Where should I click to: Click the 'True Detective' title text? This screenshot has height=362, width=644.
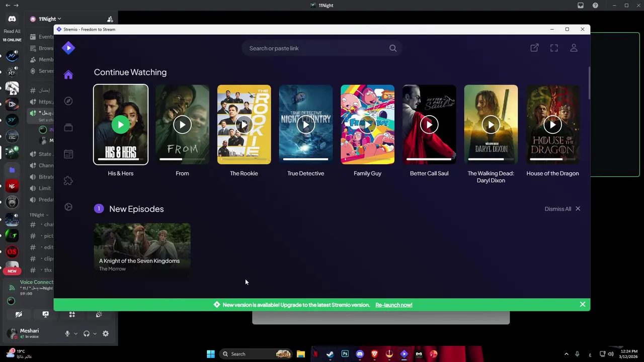pyautogui.click(x=306, y=173)
